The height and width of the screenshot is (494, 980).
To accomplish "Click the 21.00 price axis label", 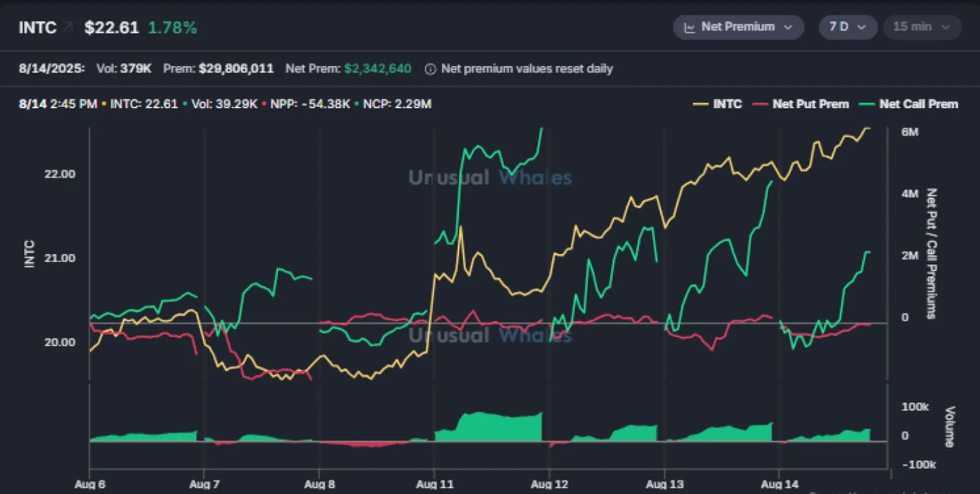I will (60, 258).
